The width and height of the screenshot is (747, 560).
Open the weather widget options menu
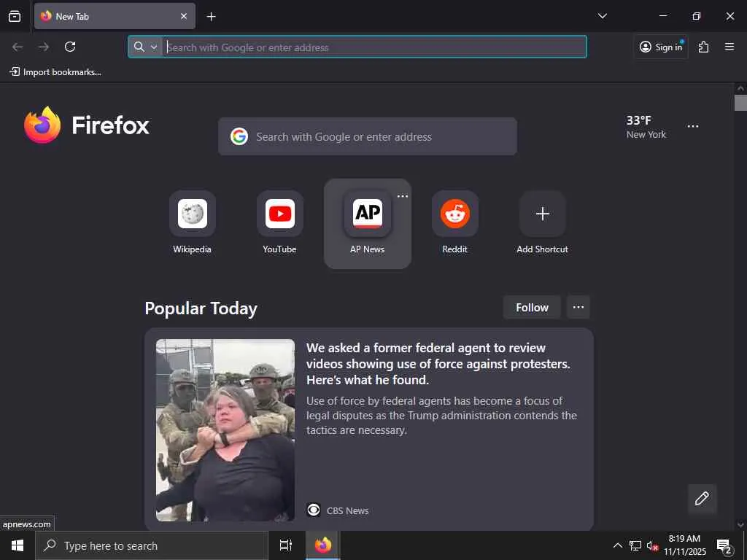[x=693, y=126]
